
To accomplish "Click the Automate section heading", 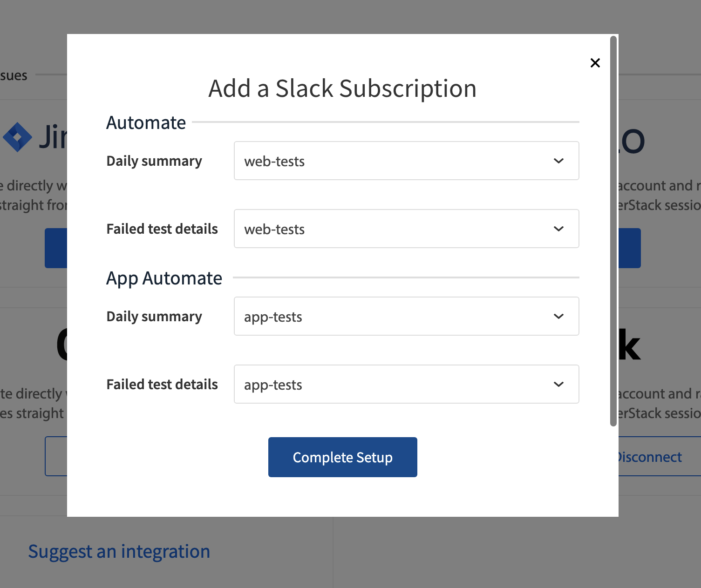I will tap(146, 123).
